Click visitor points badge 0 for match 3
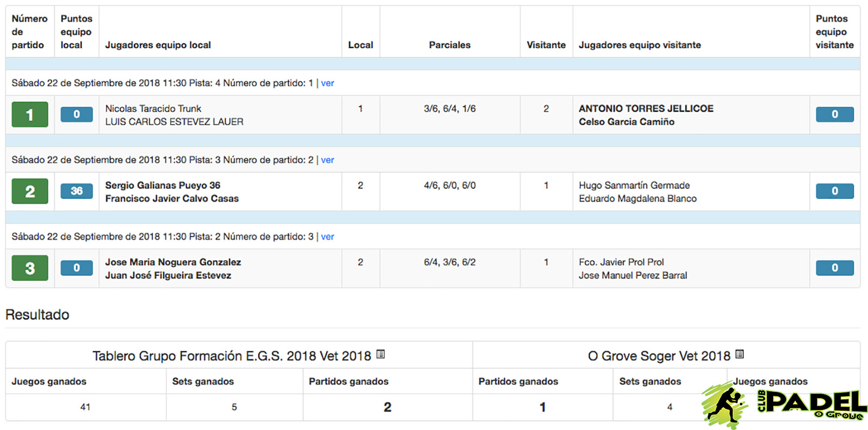 pos(834,268)
